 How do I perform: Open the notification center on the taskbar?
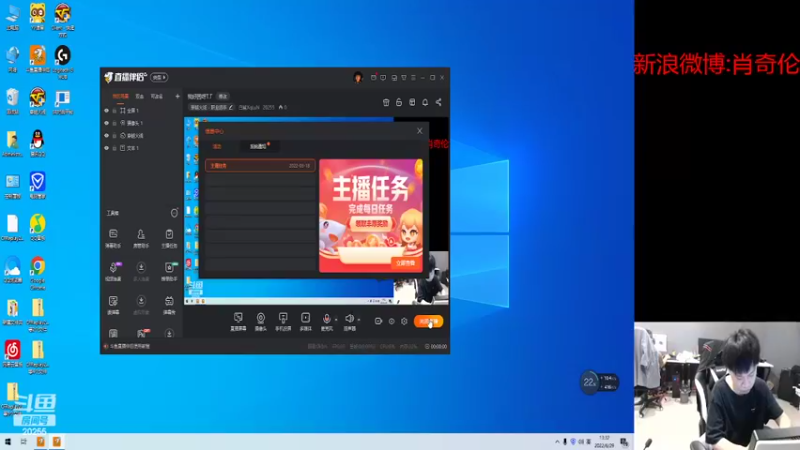[x=624, y=442]
